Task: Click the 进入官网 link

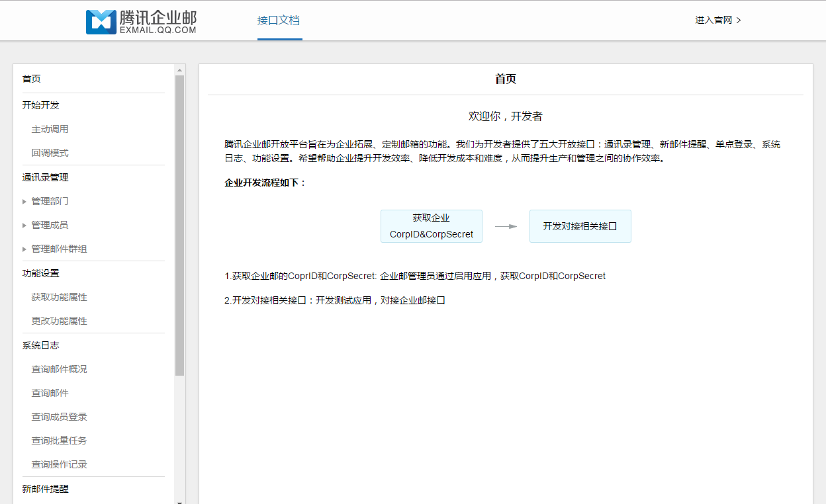Action: 717,21
